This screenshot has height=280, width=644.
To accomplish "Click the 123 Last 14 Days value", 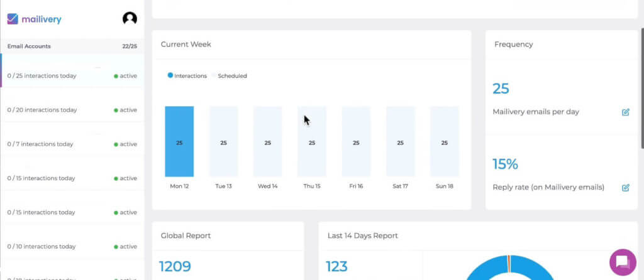I will pos(336,267).
